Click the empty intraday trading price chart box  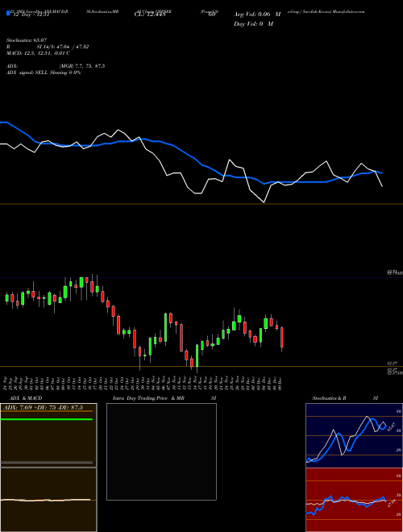pyautogui.click(x=161, y=451)
